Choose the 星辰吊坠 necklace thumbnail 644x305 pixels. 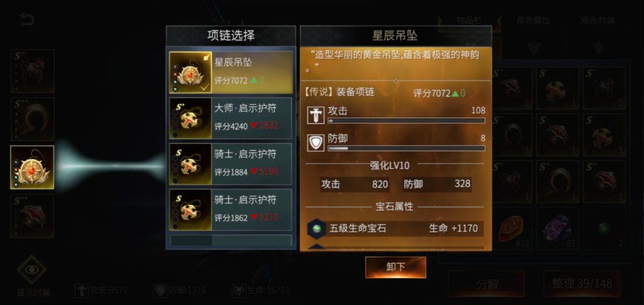point(191,72)
